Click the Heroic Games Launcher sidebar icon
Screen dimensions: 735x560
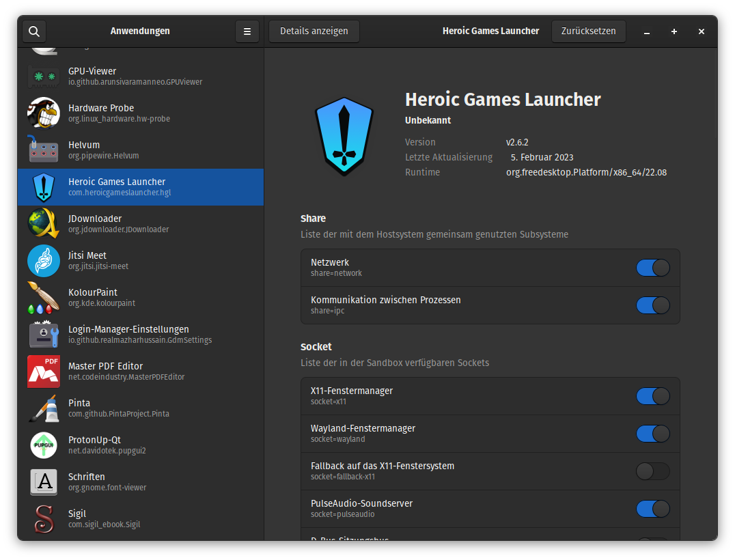44,187
